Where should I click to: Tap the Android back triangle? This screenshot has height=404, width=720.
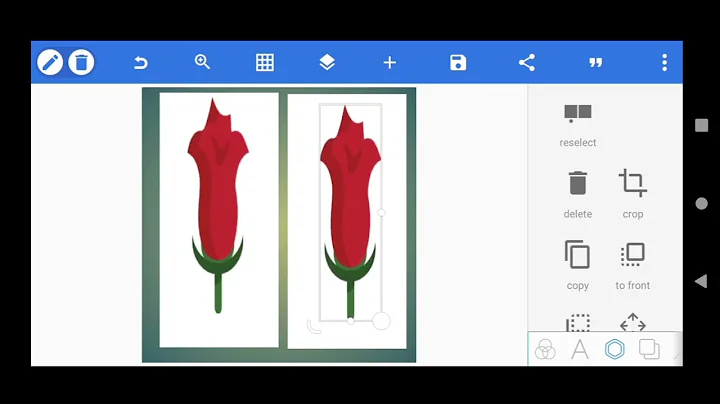701,281
